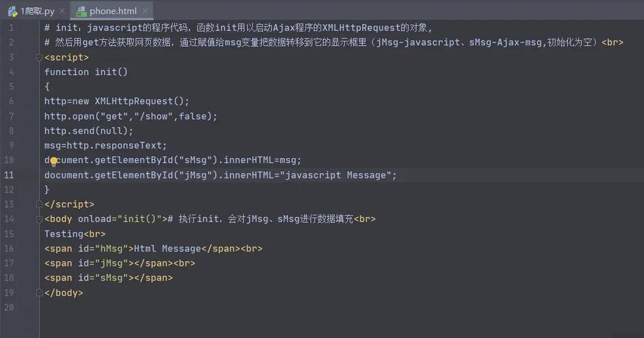Screen dimensions: 644x338
Task: Click line number 20 in the gutter
Action: 9,307
